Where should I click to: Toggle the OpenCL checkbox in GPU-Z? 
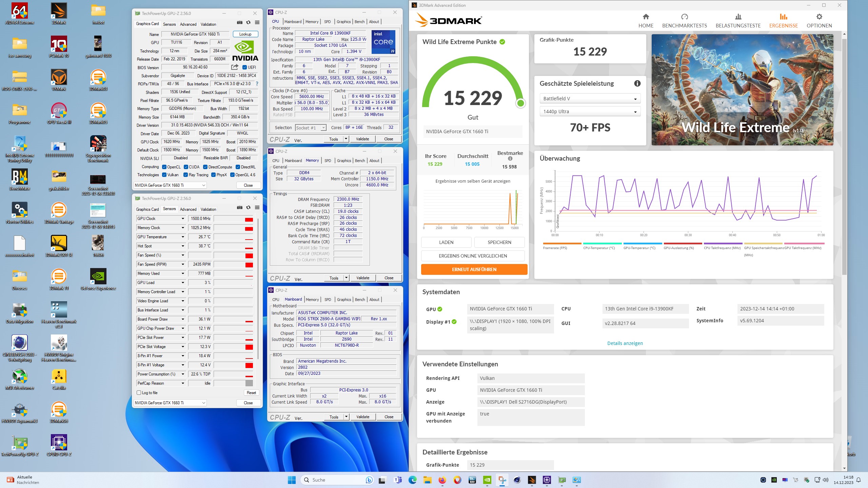pos(164,167)
